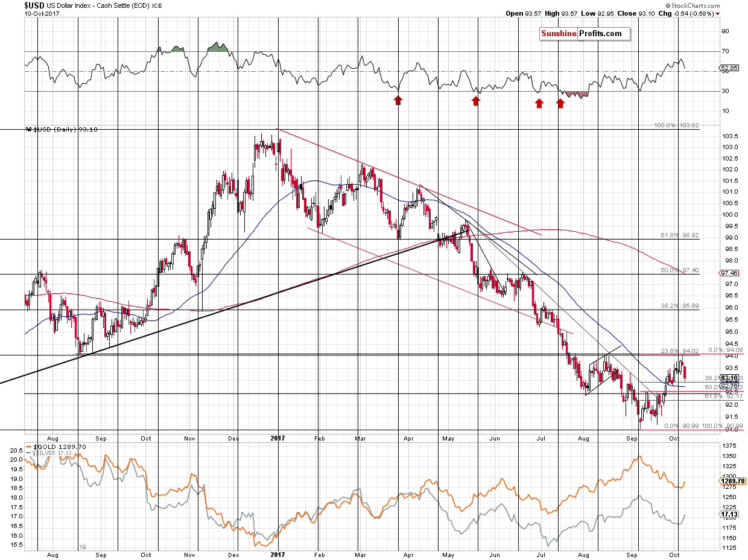748x560 pixels.
Task: Click the 10 level on the RSI axis
Action: [726, 111]
